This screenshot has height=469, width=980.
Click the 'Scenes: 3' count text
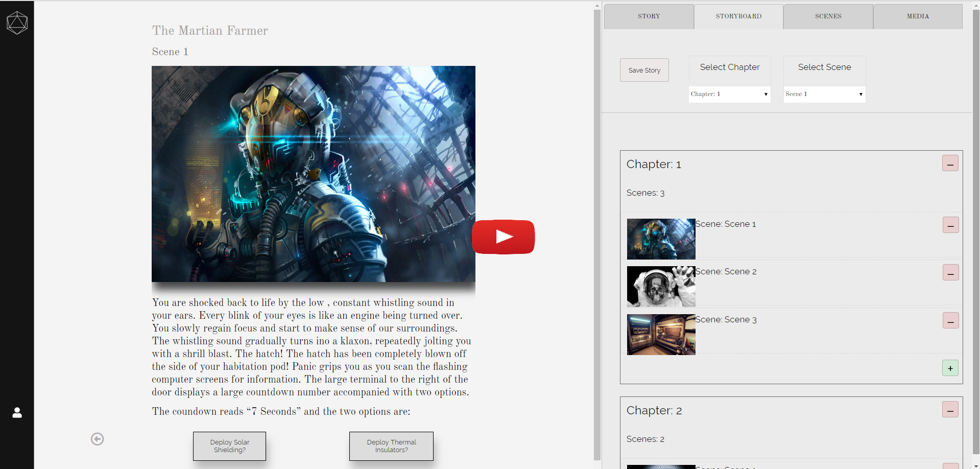(646, 193)
